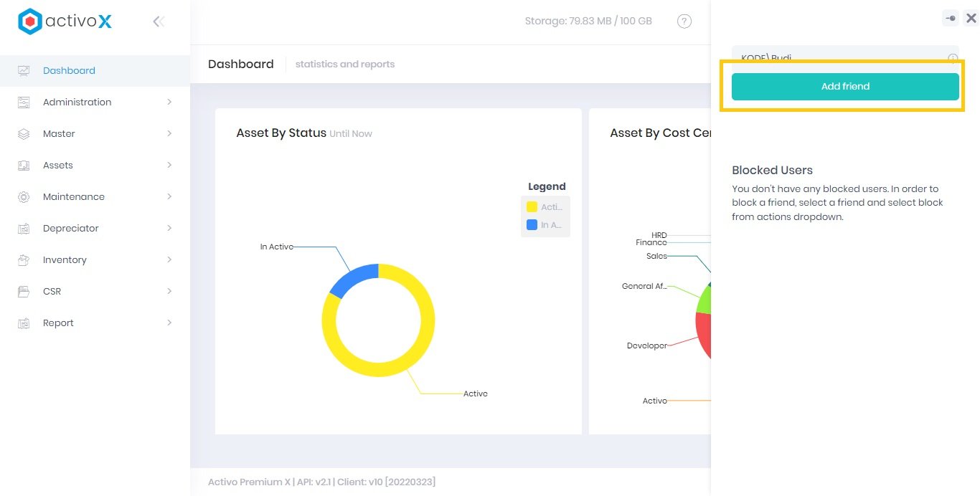
Task: Click the CSR document icon
Action: [x=24, y=291]
